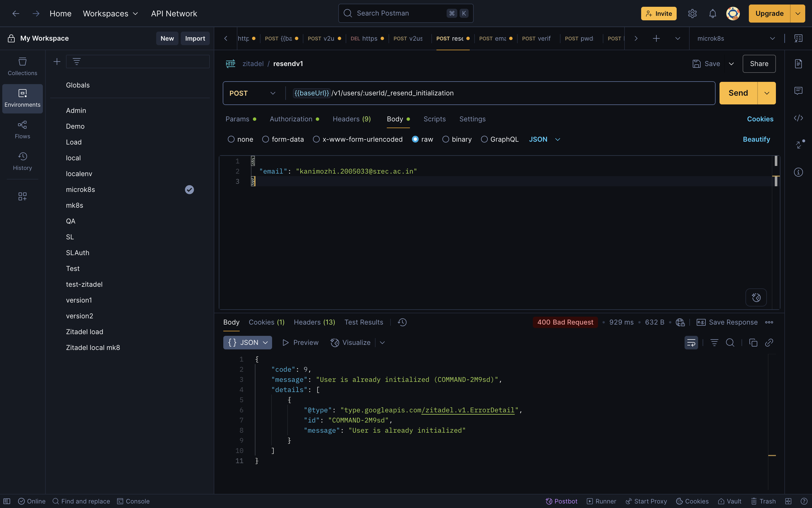
Task: Switch to the Authorization tab
Action: [x=294, y=119]
